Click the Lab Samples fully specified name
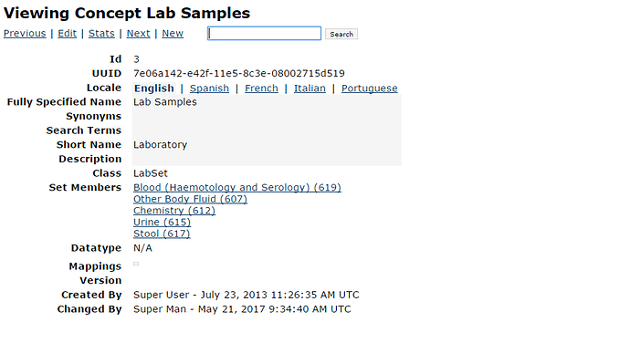The image size is (630, 364). [165, 102]
